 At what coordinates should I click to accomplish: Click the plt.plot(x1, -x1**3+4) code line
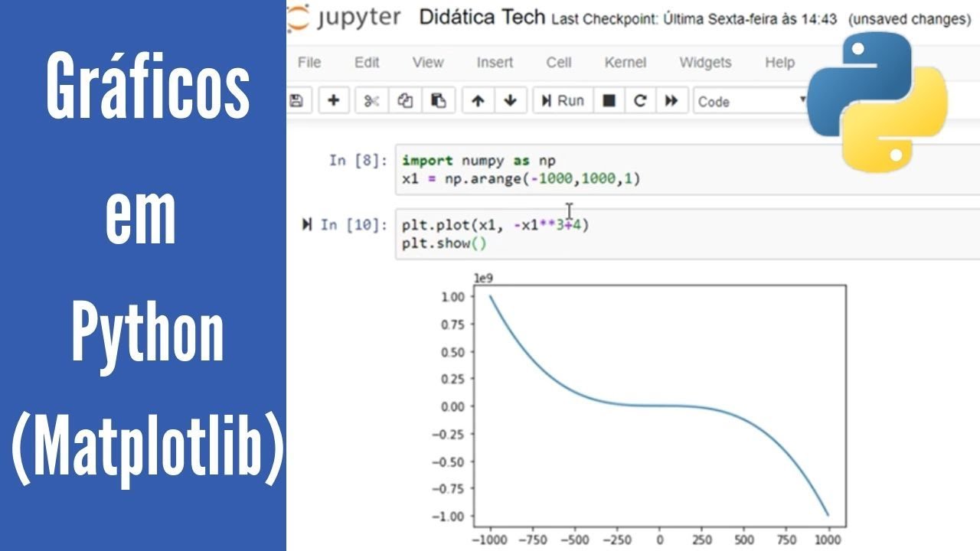point(495,225)
